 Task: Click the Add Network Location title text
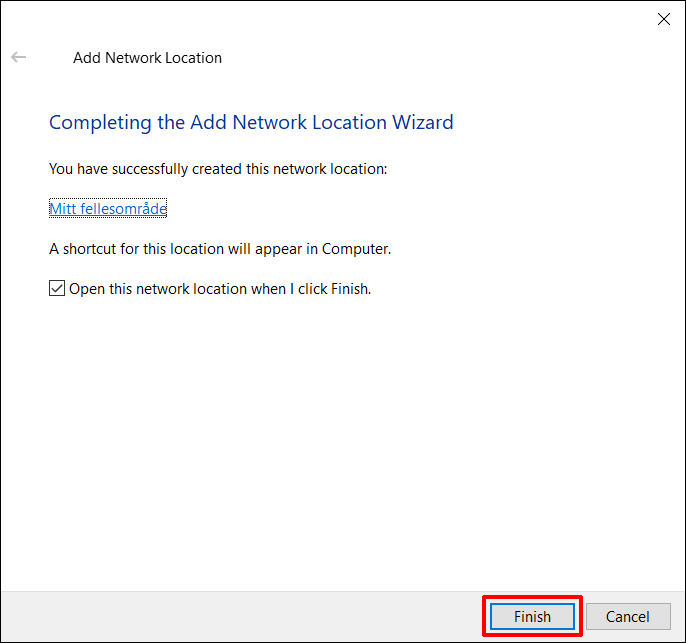[x=147, y=58]
